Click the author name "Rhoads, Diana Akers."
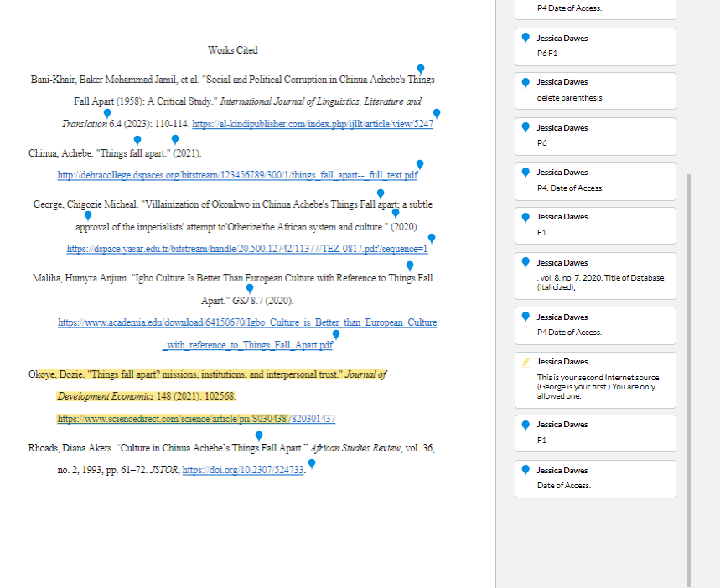 tap(70, 448)
